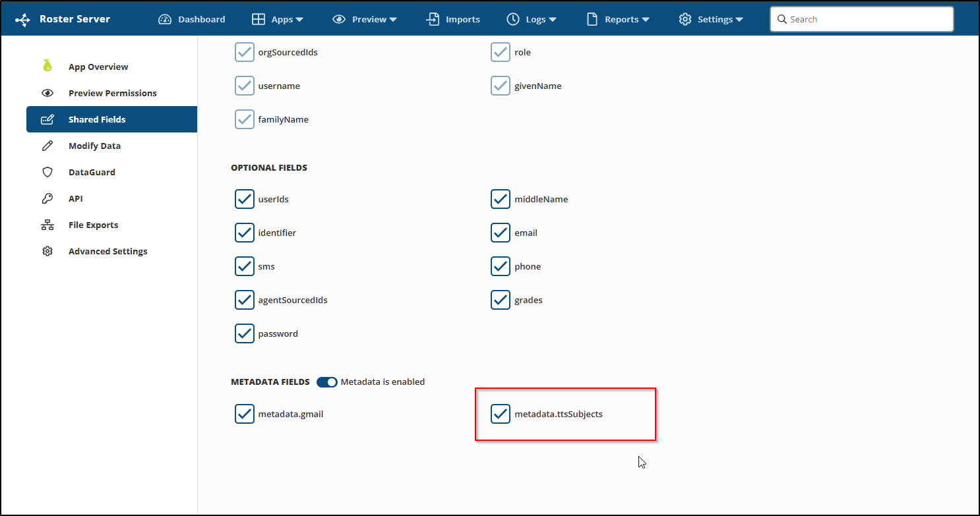Click the METADATA FIELDS heading text

[x=270, y=382]
